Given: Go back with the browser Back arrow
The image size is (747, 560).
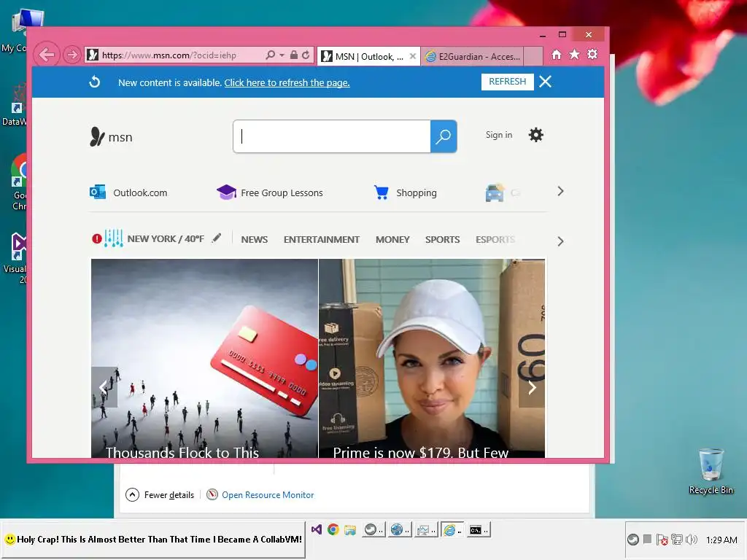Looking at the screenshot, I should (47, 55).
